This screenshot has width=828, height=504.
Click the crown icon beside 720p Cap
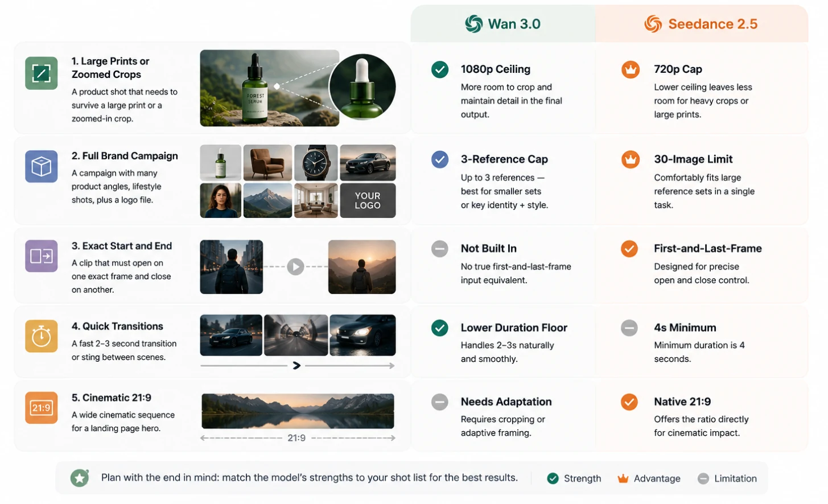tap(630, 69)
